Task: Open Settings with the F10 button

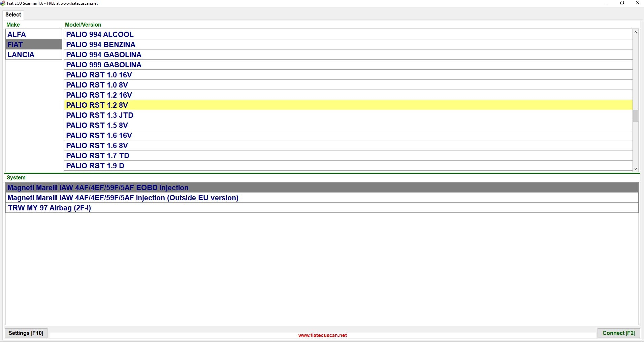Action: [26, 333]
